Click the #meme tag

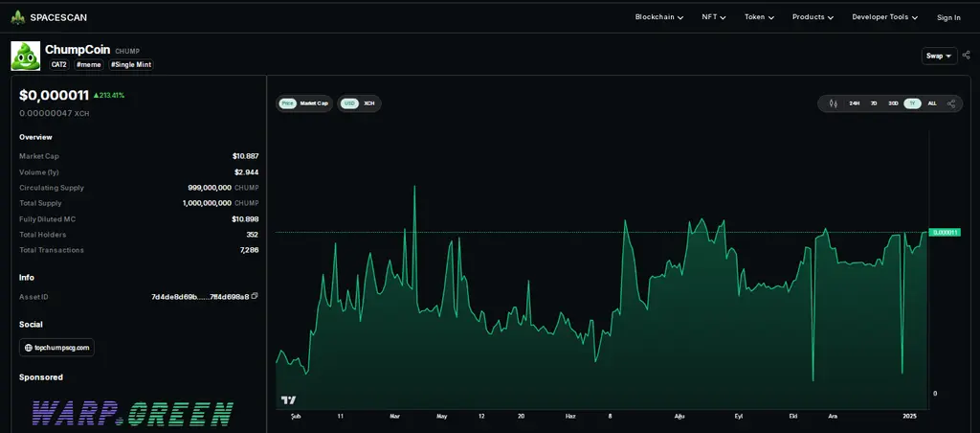click(x=89, y=64)
